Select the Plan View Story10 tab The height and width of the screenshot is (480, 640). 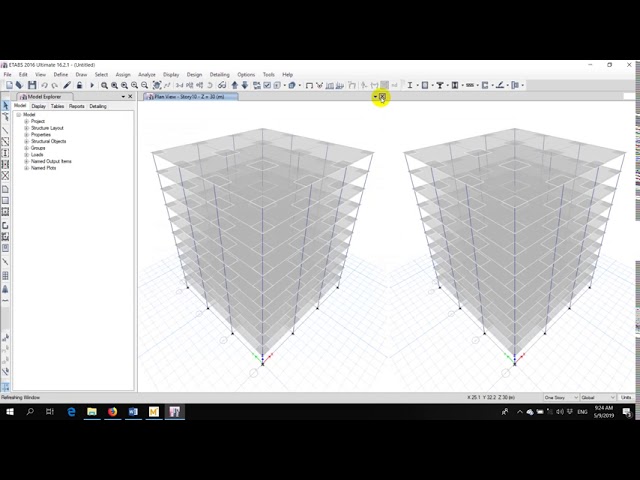tap(191, 97)
